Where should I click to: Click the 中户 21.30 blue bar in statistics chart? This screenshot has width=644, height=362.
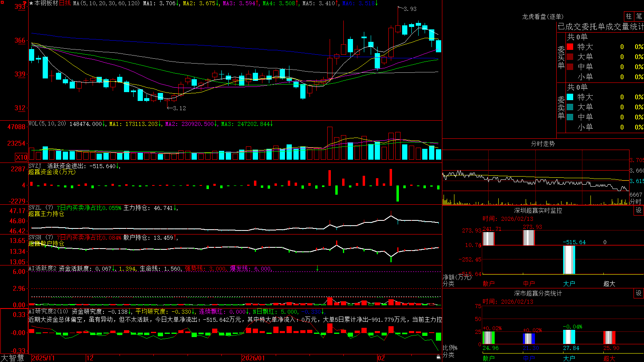pos(529,339)
